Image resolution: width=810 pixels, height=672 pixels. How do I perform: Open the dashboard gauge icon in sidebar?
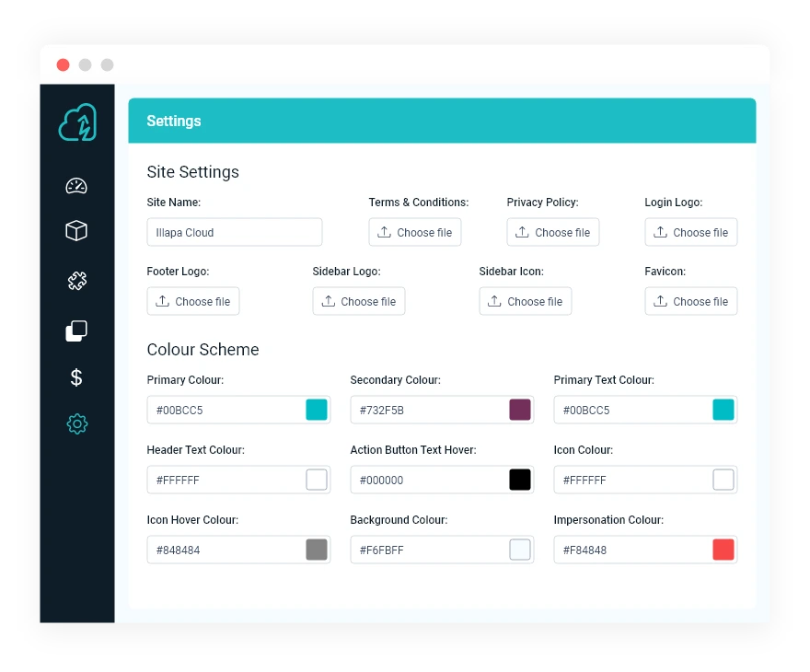(77, 185)
